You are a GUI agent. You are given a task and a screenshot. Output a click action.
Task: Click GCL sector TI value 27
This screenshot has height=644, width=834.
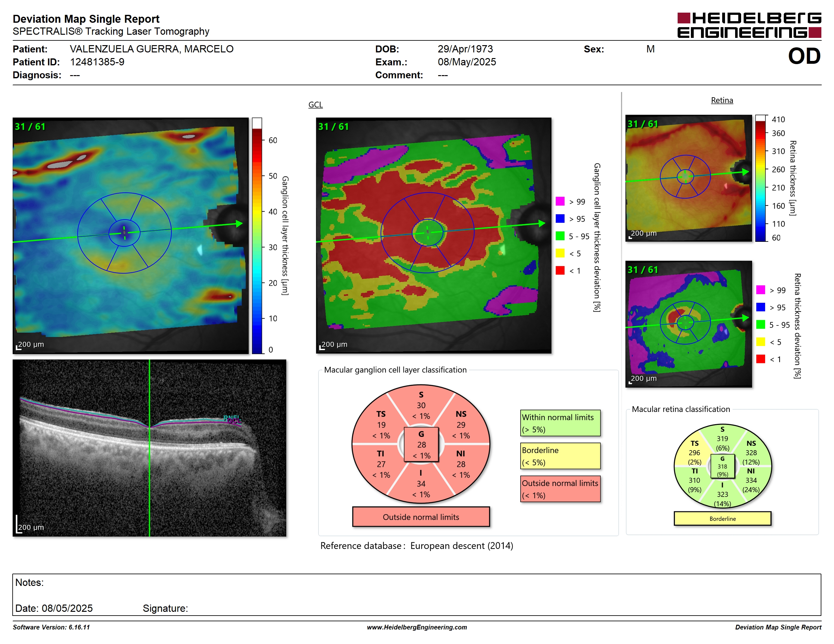tap(381, 464)
